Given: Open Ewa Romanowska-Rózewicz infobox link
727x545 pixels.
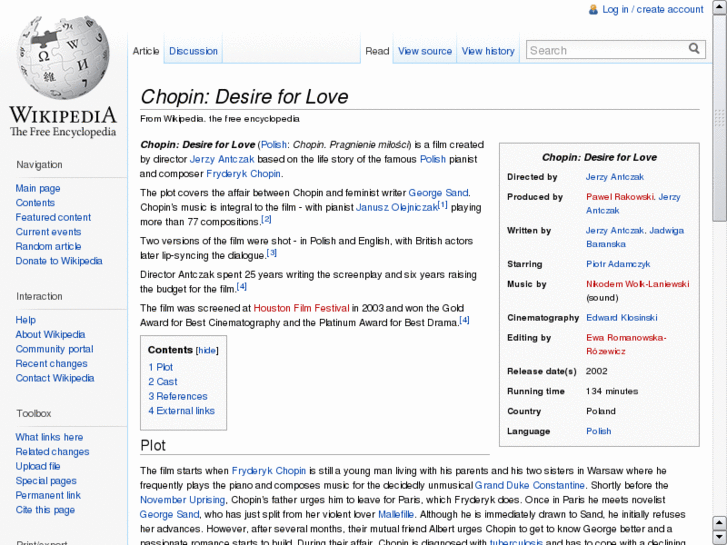Looking at the screenshot, I should click(x=626, y=344).
